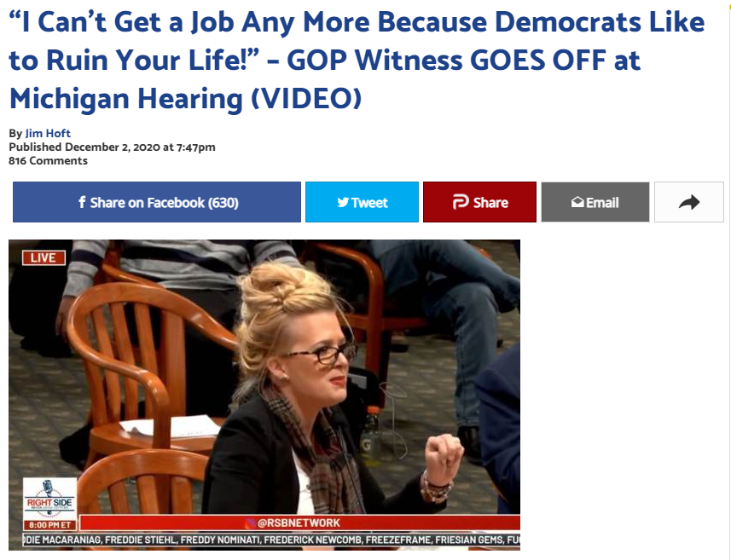Click the red LIVE badge
This screenshot has width=731, height=560.
tap(44, 257)
